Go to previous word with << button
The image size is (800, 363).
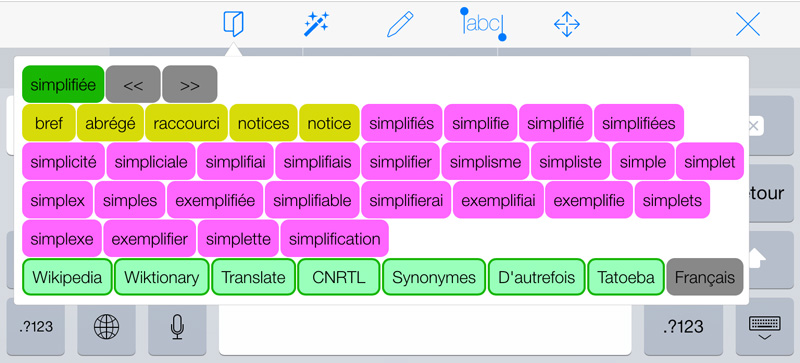point(133,84)
